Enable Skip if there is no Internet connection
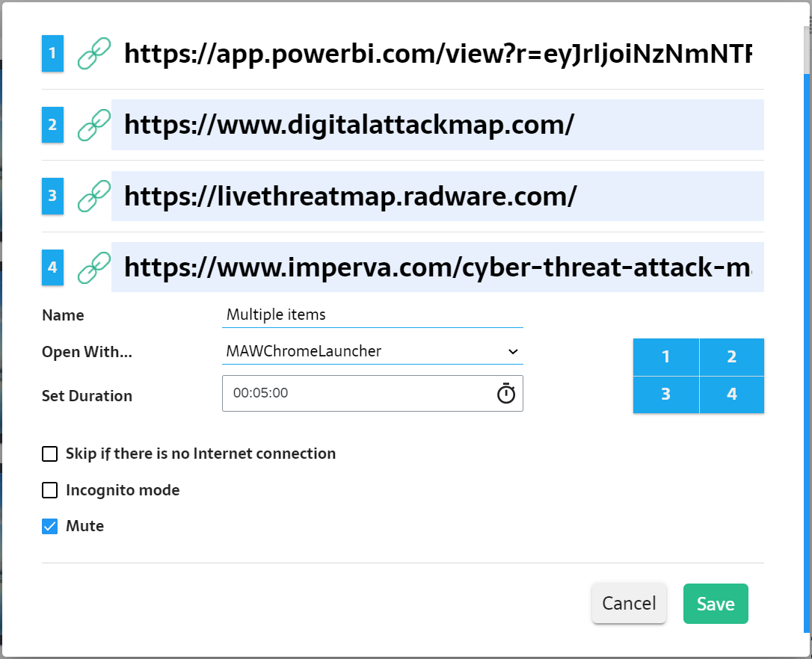This screenshot has height=659, width=812. (50, 454)
